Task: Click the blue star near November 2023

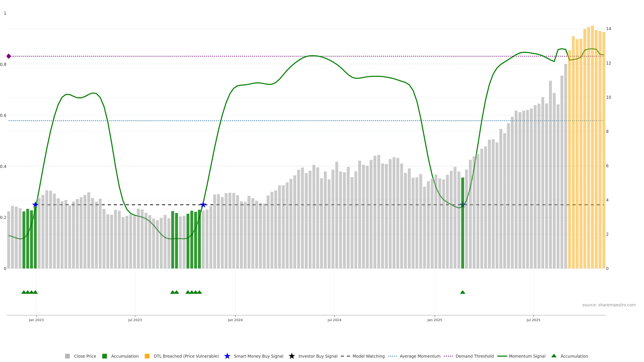Action: pos(203,205)
